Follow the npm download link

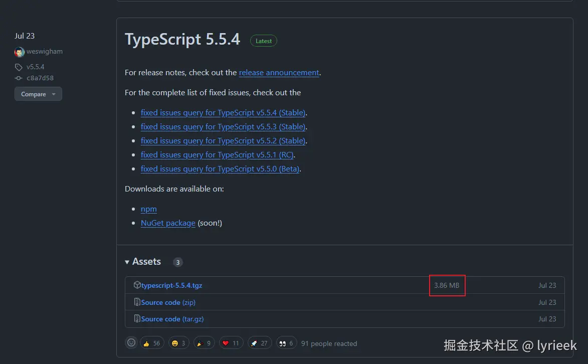click(148, 209)
